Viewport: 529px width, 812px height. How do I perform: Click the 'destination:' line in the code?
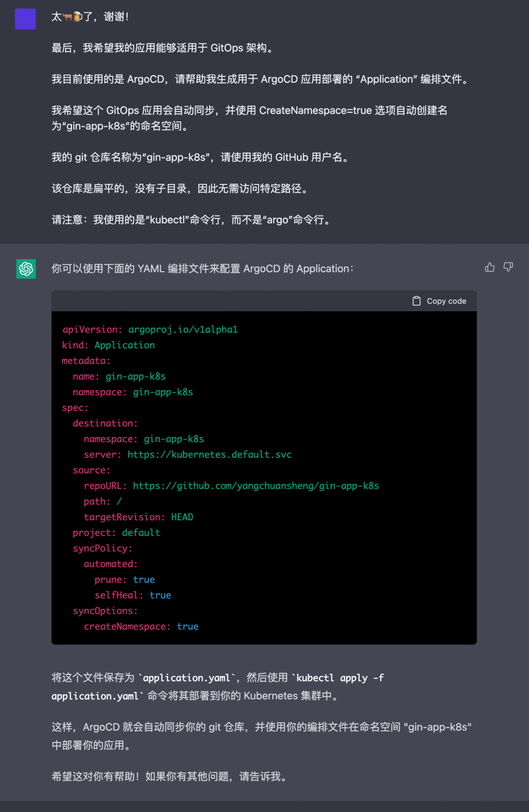(105, 423)
